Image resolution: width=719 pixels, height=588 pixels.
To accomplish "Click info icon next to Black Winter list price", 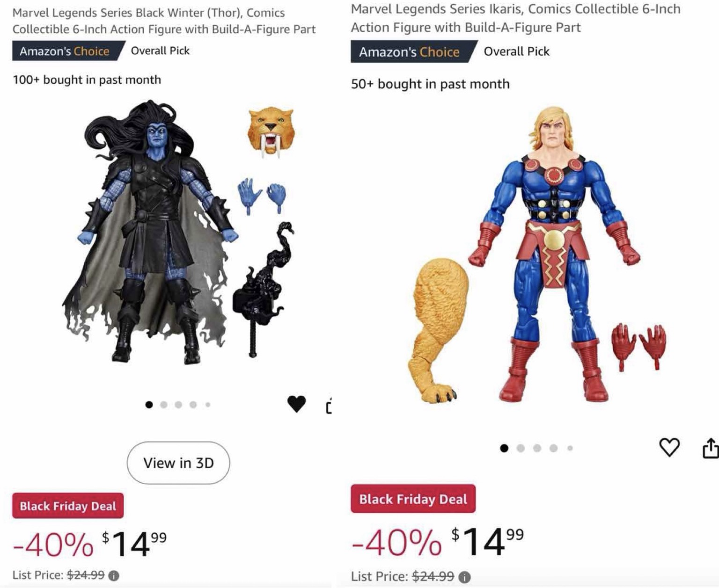I will tap(113, 575).
